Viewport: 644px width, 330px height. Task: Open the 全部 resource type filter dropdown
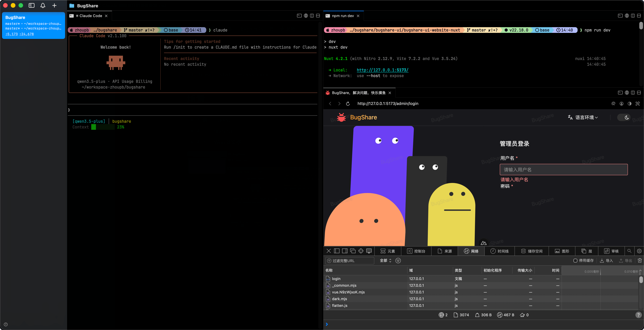385,261
